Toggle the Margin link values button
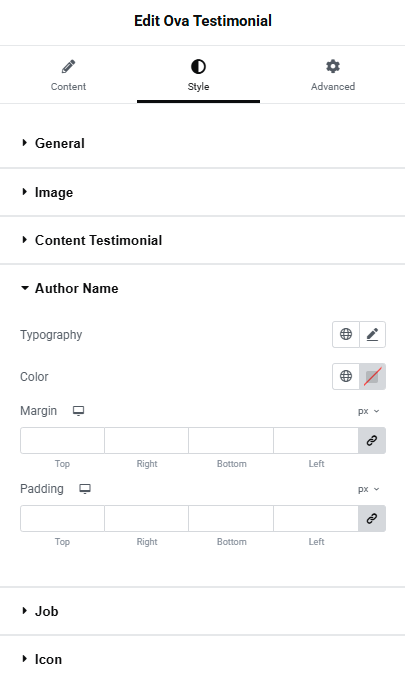This screenshot has width=405, height=679. [372, 440]
